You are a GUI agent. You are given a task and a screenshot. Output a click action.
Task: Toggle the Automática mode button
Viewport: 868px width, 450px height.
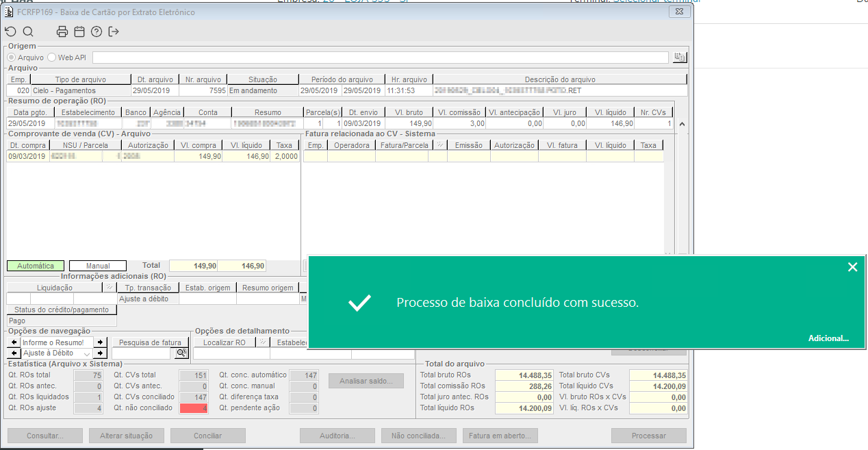36,266
